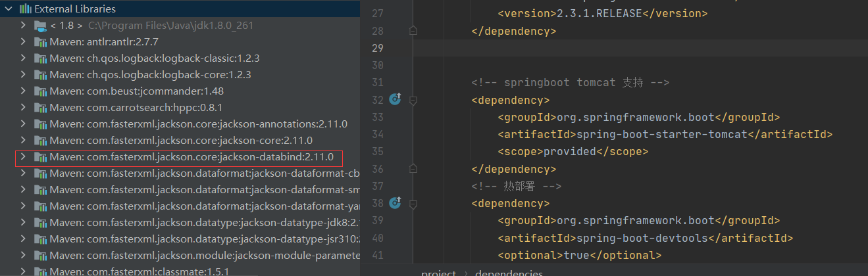Click the jackson-annotations:2.11.0 library icon
The image size is (868, 276).
click(40, 124)
